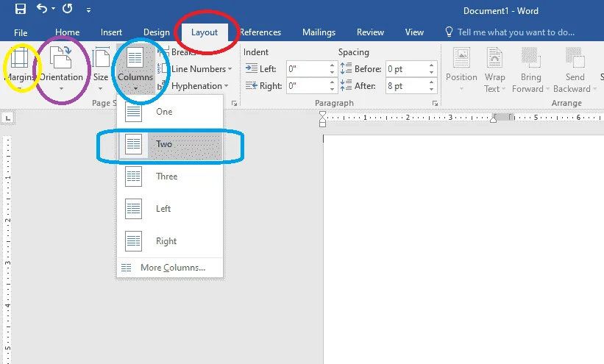The width and height of the screenshot is (604, 364).
Task: Choose Two columns layout
Action: pos(170,144)
